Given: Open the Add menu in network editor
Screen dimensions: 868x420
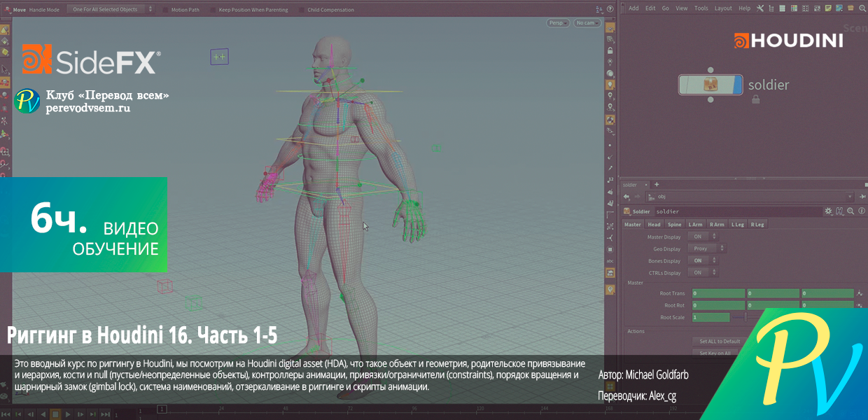Looking at the screenshot, I should click(x=633, y=8).
